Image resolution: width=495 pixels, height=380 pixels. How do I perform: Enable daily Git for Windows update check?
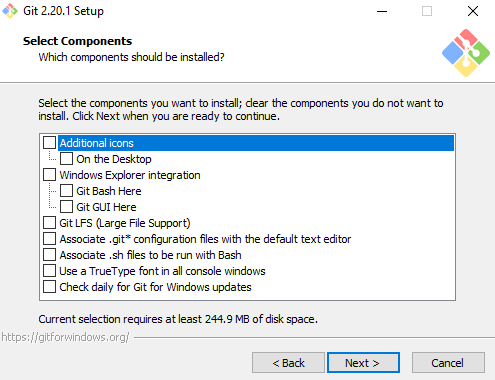(49, 287)
